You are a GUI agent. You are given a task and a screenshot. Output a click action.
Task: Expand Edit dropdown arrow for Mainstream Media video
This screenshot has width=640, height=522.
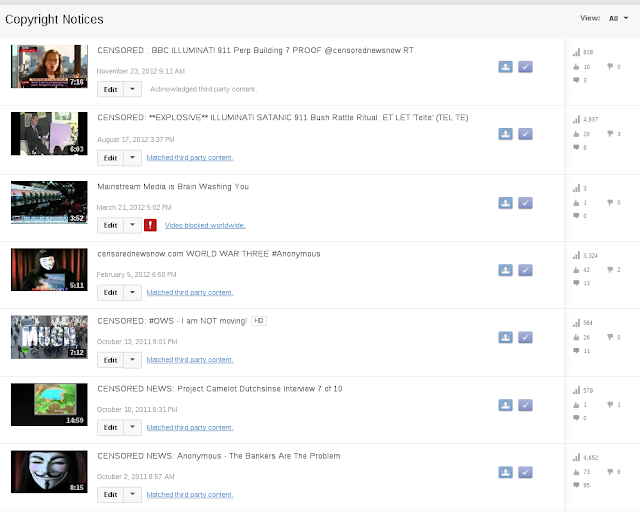click(x=132, y=225)
